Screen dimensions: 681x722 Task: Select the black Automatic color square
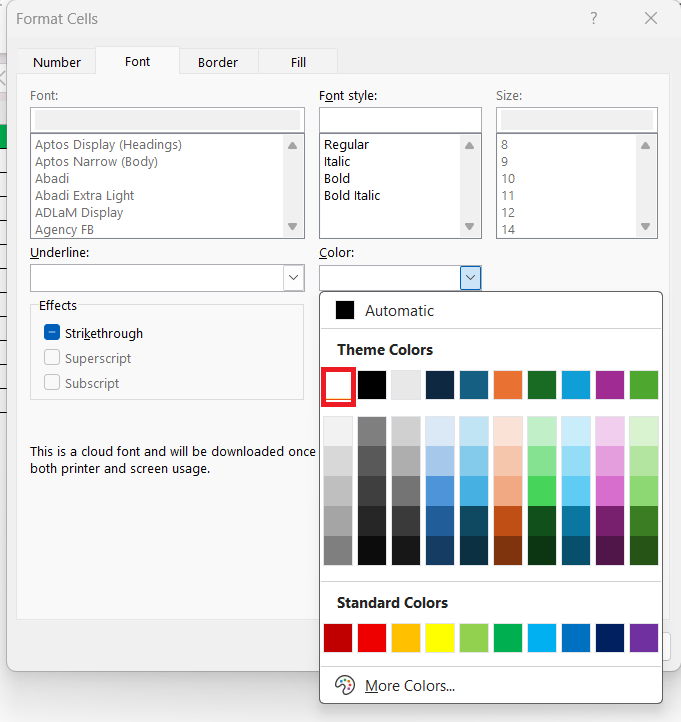pyautogui.click(x=345, y=310)
